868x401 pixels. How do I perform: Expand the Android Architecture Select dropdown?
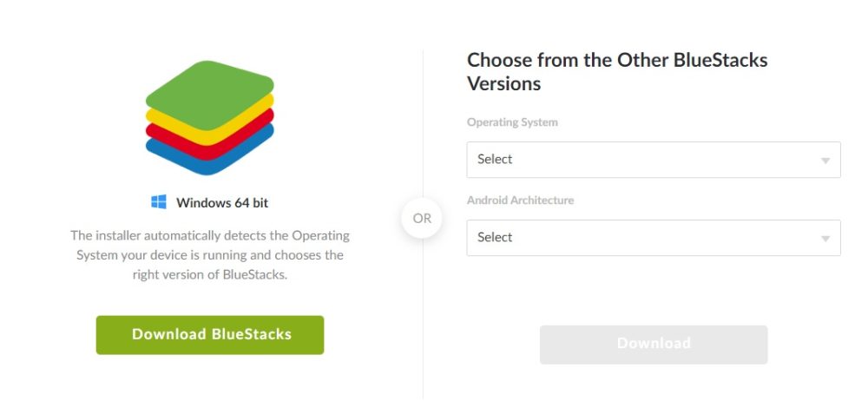pyautogui.click(x=653, y=238)
